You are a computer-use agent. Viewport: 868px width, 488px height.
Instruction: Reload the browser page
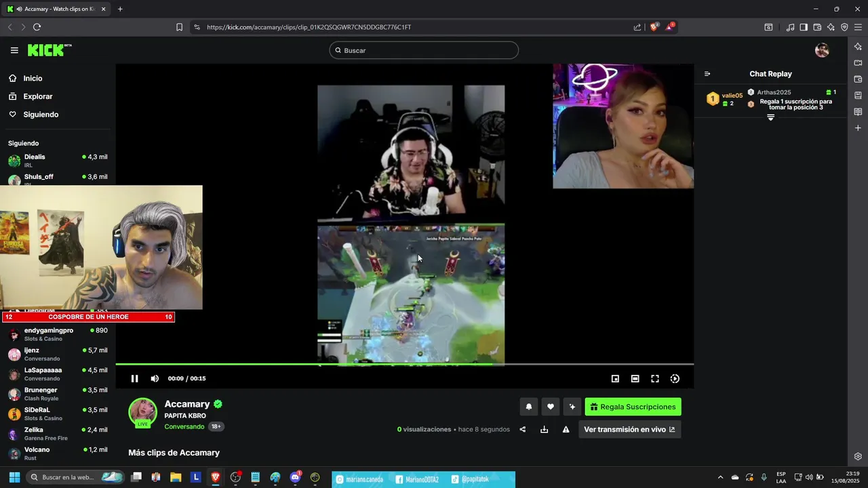coord(37,27)
